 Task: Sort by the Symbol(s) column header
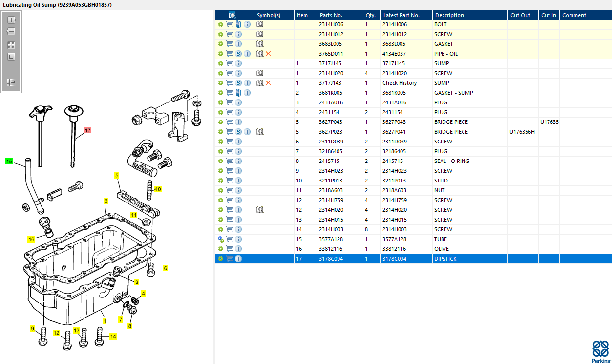(x=274, y=15)
